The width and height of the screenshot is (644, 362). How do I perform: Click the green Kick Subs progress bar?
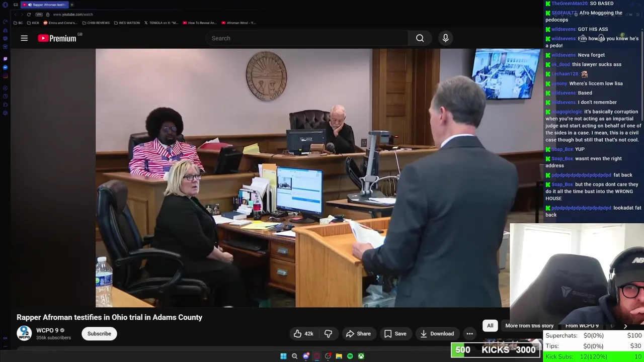tap(594, 356)
